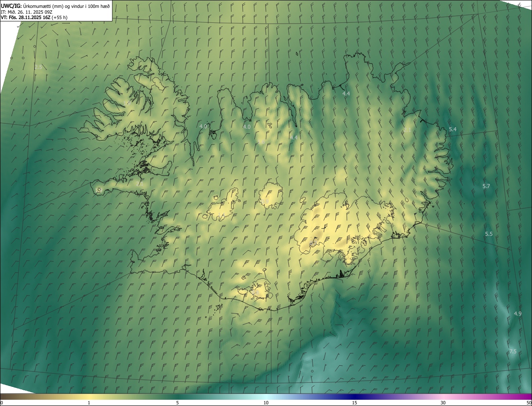Click the 5.5 value label on the map

tap(489, 234)
